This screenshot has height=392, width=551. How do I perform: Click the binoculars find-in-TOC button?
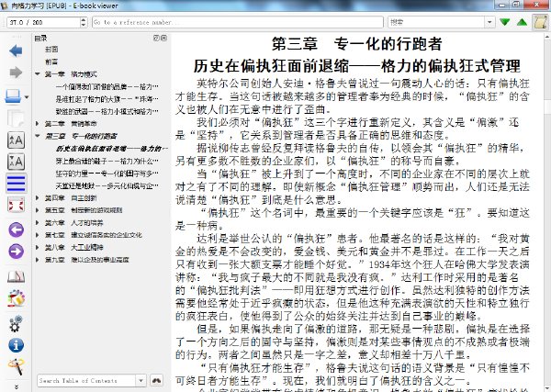click(157, 380)
